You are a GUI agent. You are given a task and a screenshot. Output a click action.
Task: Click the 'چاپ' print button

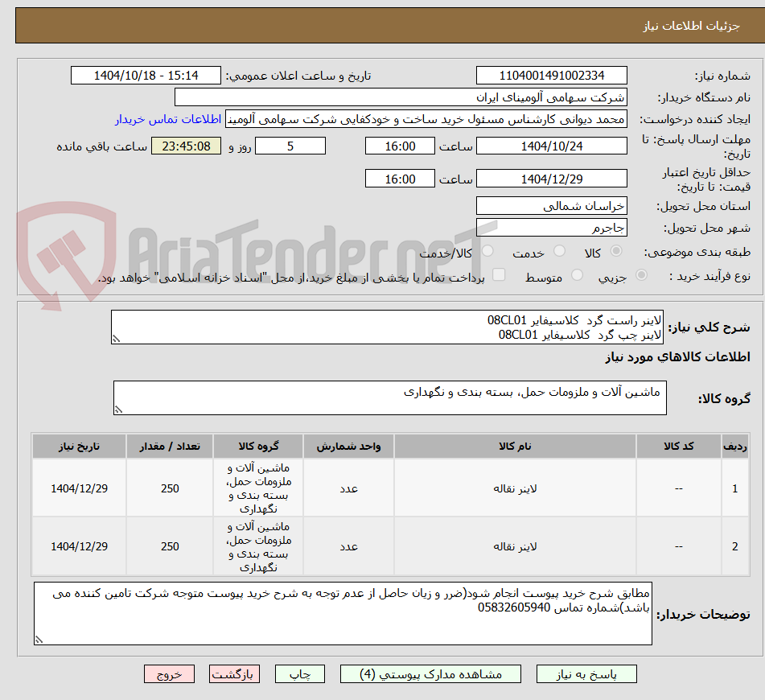click(x=299, y=674)
